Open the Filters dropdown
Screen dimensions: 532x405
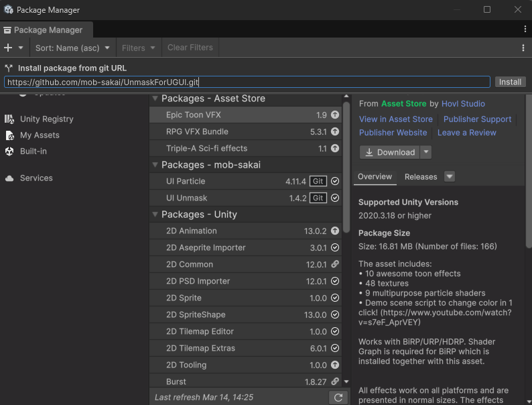(x=138, y=48)
